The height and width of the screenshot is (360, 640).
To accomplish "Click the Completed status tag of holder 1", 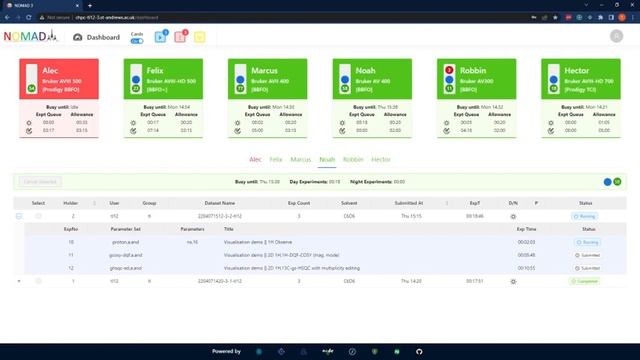I will (x=584, y=281).
